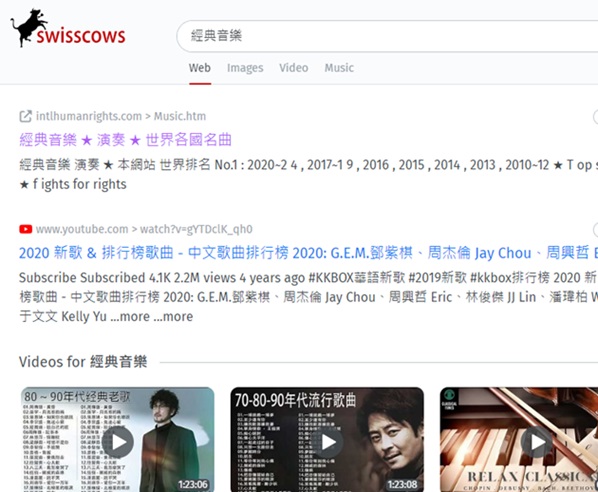The height and width of the screenshot is (492, 598).
Task: Play the Relax Classical piano video
Action: [537, 442]
